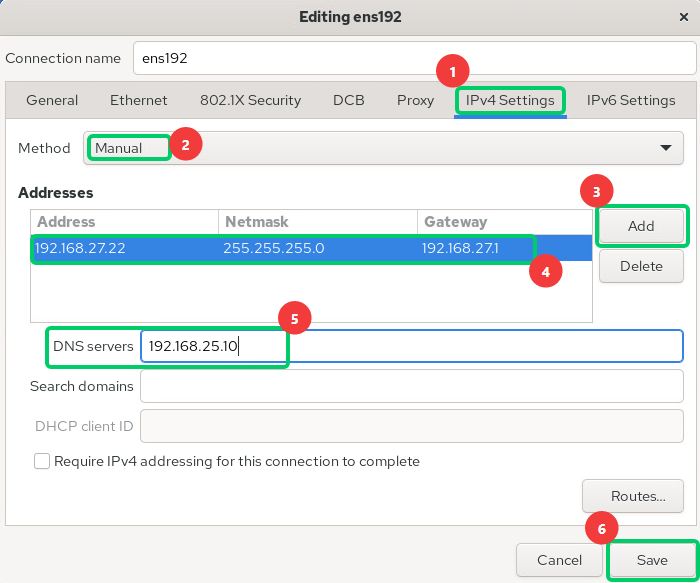Screen dimensions: 700x583
Task: Enable Require IPv4 addressing checkbox
Action: point(42,461)
